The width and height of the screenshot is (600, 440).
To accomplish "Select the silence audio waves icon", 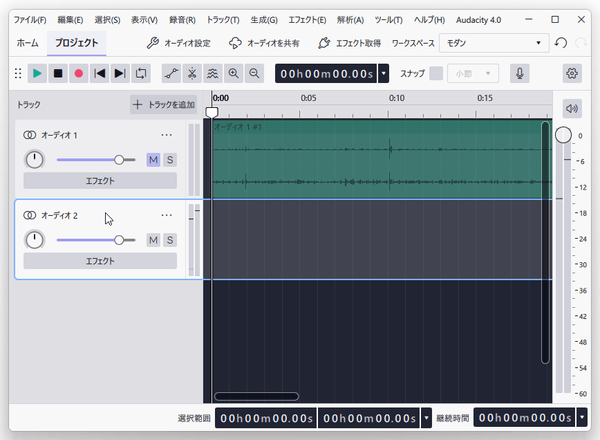I will [213, 73].
